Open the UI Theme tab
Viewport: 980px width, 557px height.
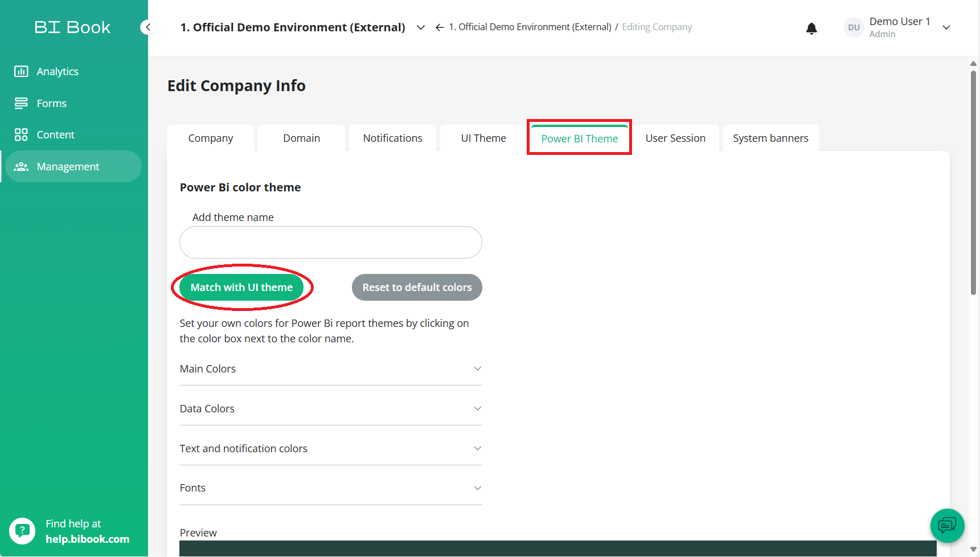(x=483, y=138)
